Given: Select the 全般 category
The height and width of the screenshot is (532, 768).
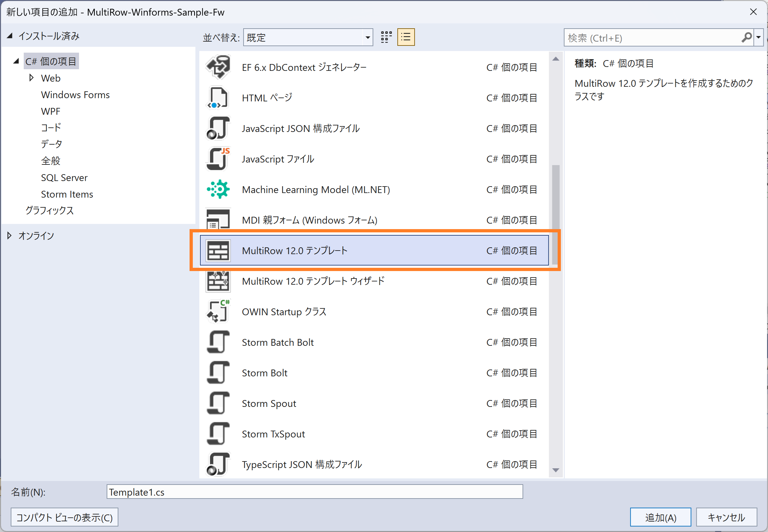Looking at the screenshot, I should click(51, 161).
